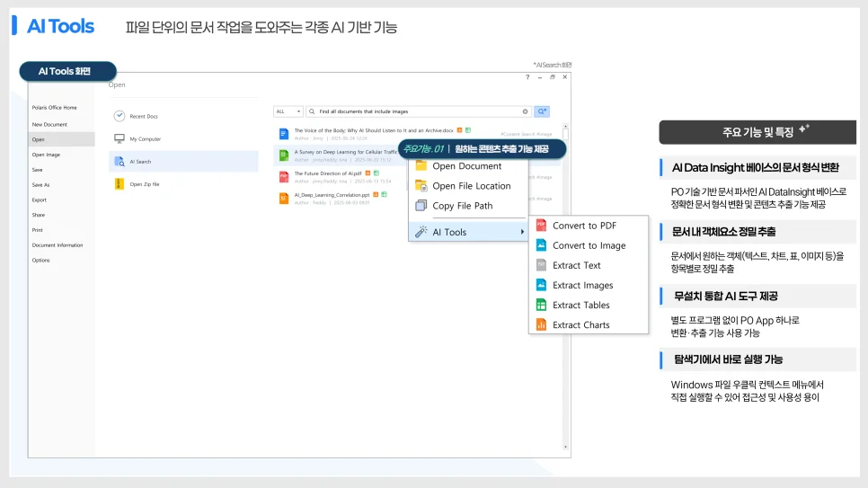The height and width of the screenshot is (488, 868).
Task: Select Convert to PDF submenu item
Action: [x=589, y=226]
